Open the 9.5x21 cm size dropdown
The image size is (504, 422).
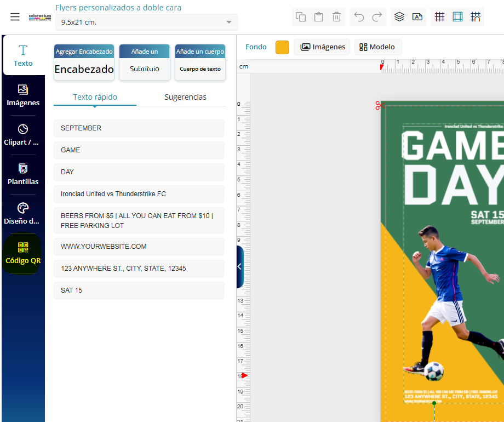[146, 22]
